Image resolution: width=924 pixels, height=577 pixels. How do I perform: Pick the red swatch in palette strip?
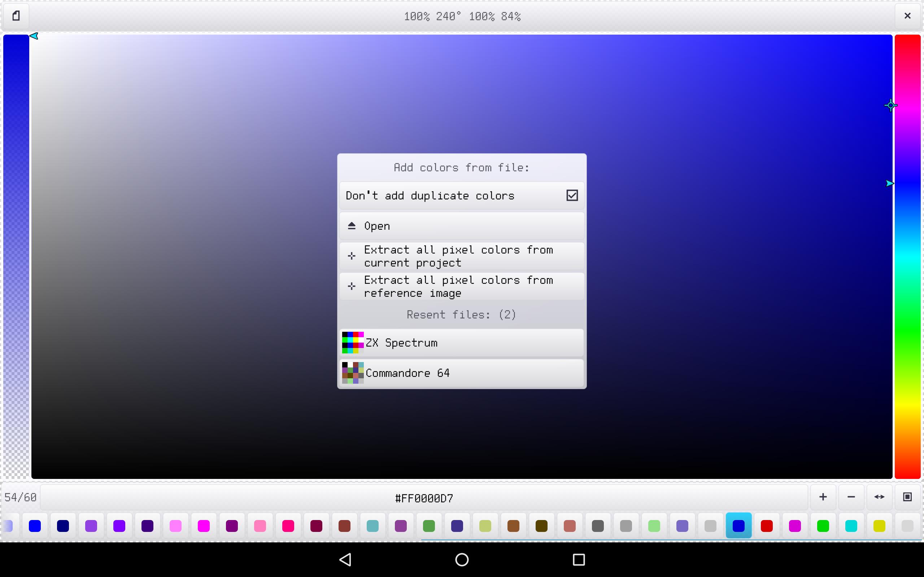(767, 526)
